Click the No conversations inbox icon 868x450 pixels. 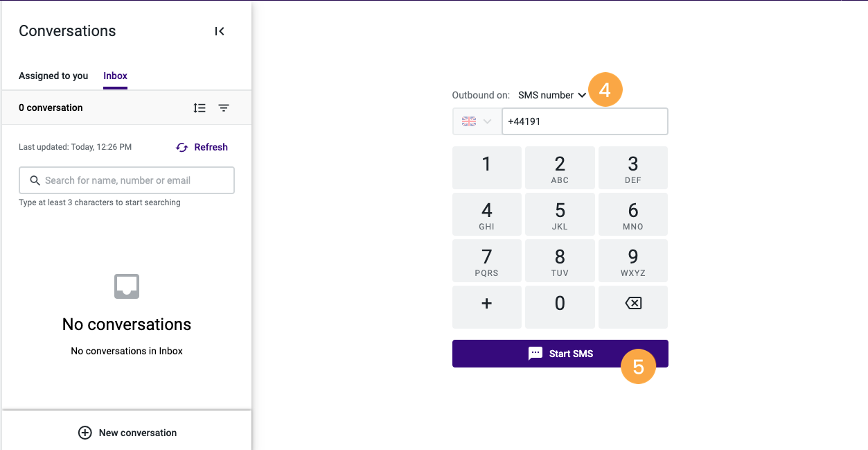(x=126, y=286)
